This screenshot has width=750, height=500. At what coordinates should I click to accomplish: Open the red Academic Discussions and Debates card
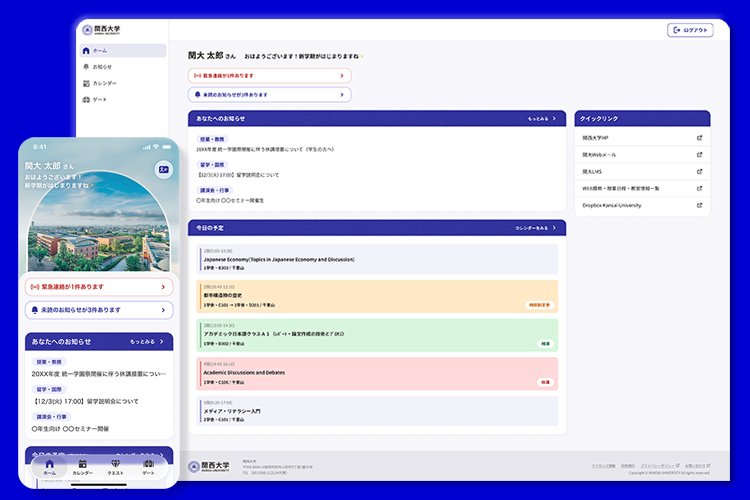[x=377, y=374]
